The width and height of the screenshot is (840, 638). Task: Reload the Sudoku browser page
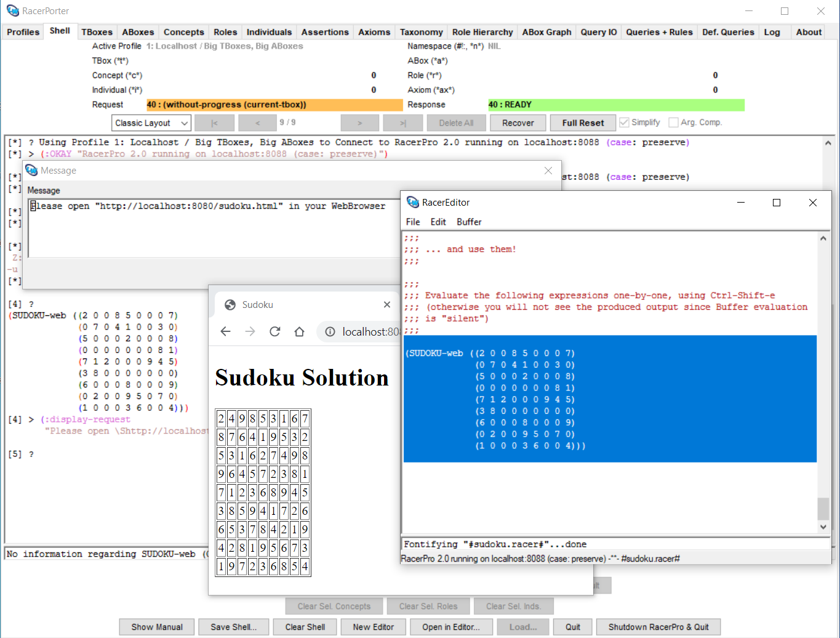pos(275,332)
